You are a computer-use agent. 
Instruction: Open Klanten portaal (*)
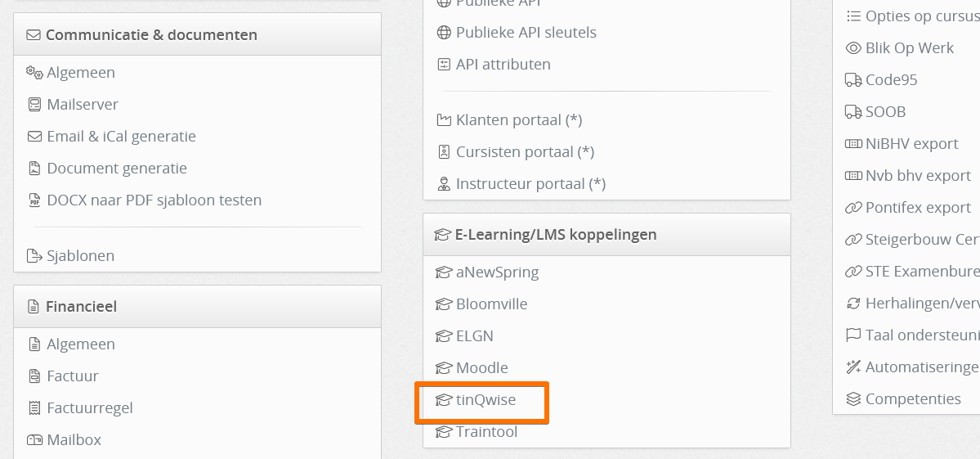coord(519,120)
